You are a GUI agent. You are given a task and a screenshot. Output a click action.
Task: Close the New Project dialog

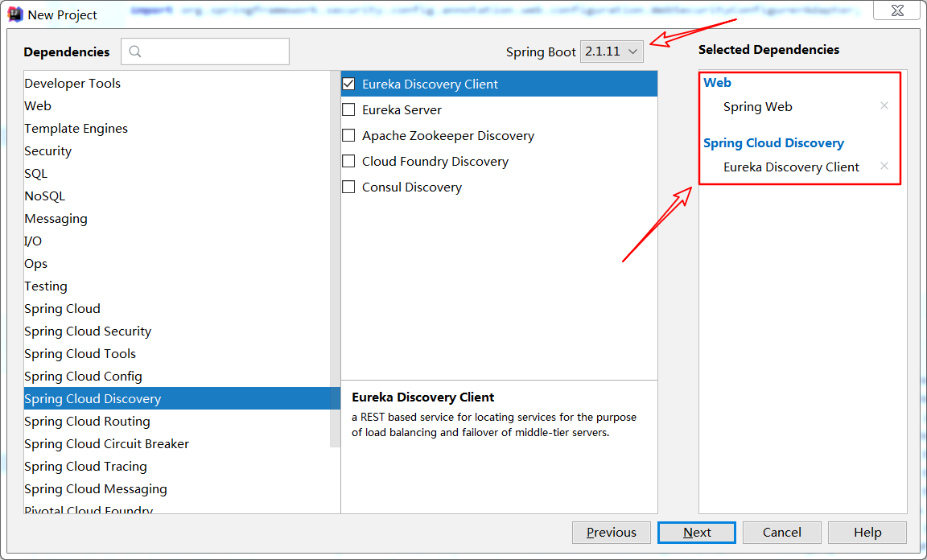(897, 10)
